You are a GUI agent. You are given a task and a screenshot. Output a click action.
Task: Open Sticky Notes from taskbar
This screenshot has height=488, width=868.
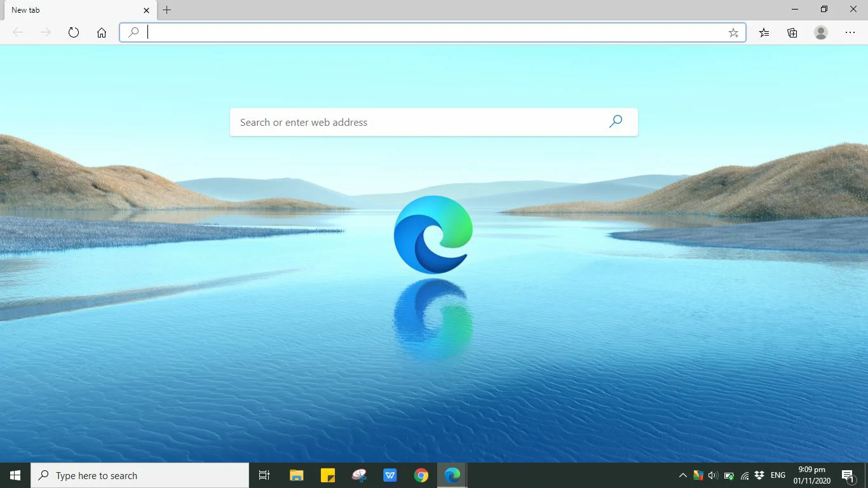[x=328, y=475]
